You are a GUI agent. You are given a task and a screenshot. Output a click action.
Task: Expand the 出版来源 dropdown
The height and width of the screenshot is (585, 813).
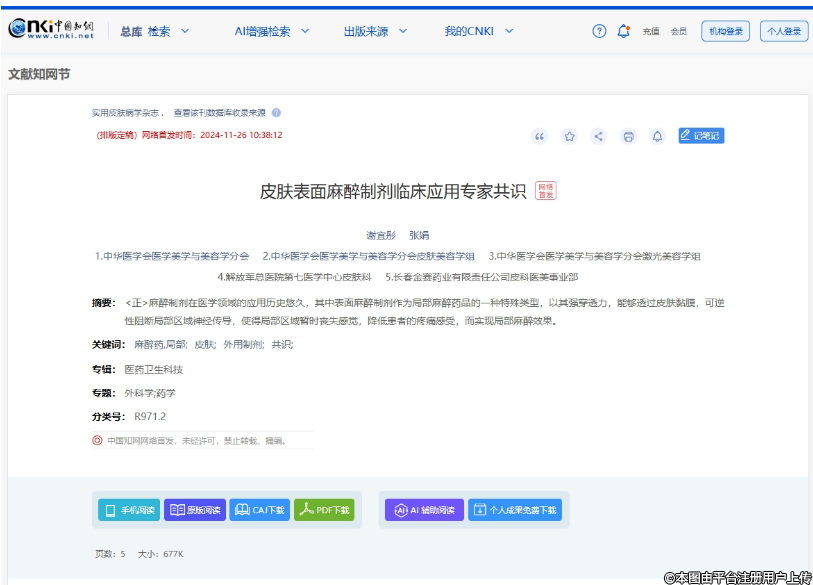coord(374,31)
